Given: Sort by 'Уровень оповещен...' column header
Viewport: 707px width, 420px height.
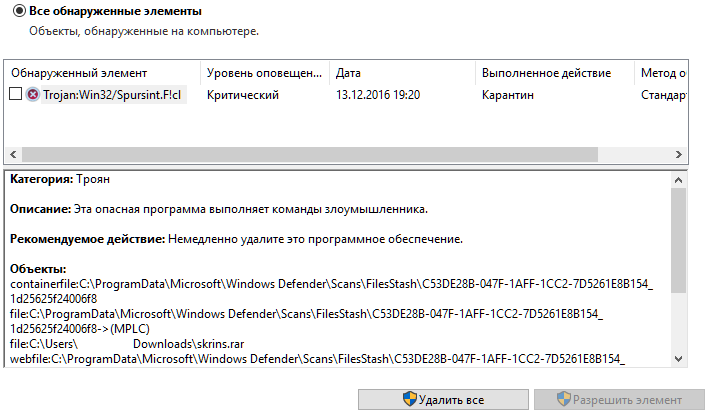Looking at the screenshot, I should tap(265, 73).
